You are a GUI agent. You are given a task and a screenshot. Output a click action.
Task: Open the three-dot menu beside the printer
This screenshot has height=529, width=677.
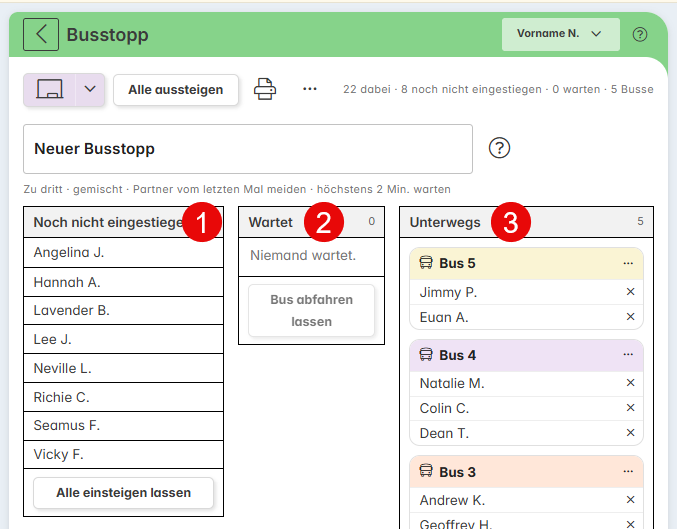pos(310,89)
